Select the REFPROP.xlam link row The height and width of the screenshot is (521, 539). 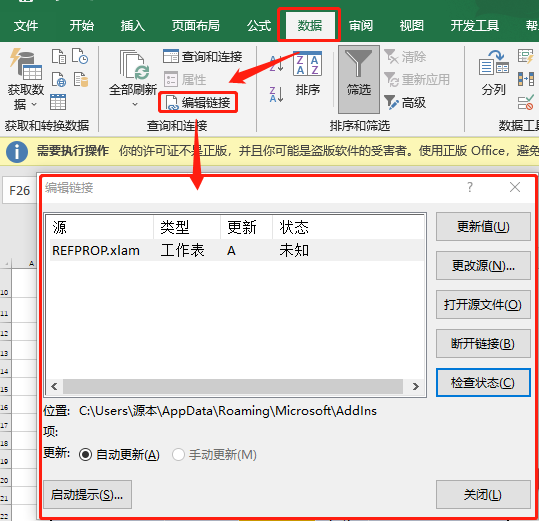236,250
